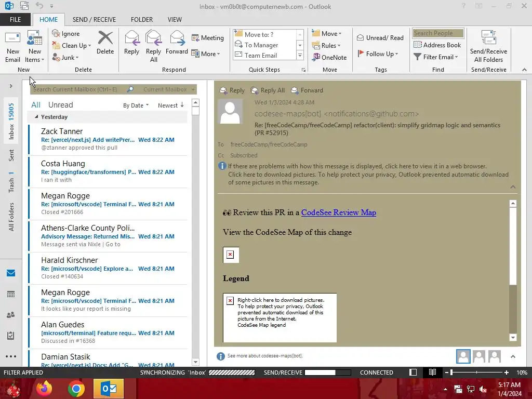Click Send/Receive All Folders
The image size is (532, 399).
tap(488, 46)
